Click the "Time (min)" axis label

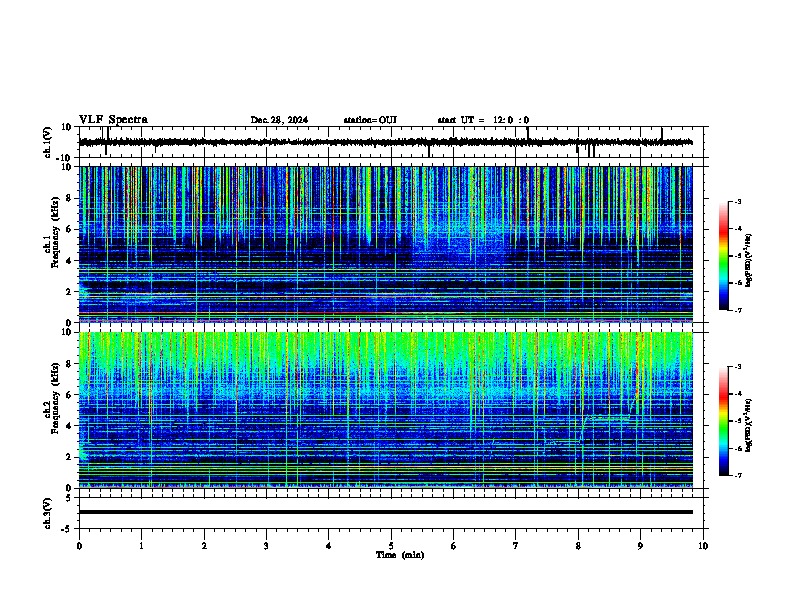400,555
